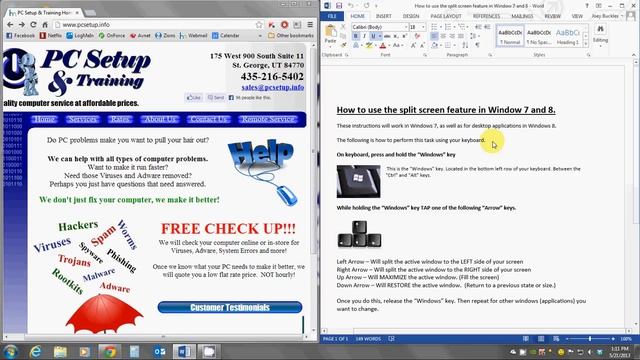Open the Change Case Aa dropdown
640x360 pixels.
coord(397,45)
